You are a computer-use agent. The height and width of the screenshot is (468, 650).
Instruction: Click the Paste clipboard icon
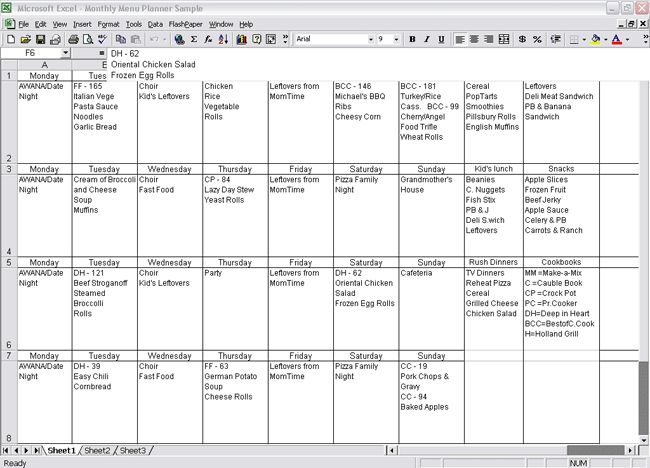point(136,39)
